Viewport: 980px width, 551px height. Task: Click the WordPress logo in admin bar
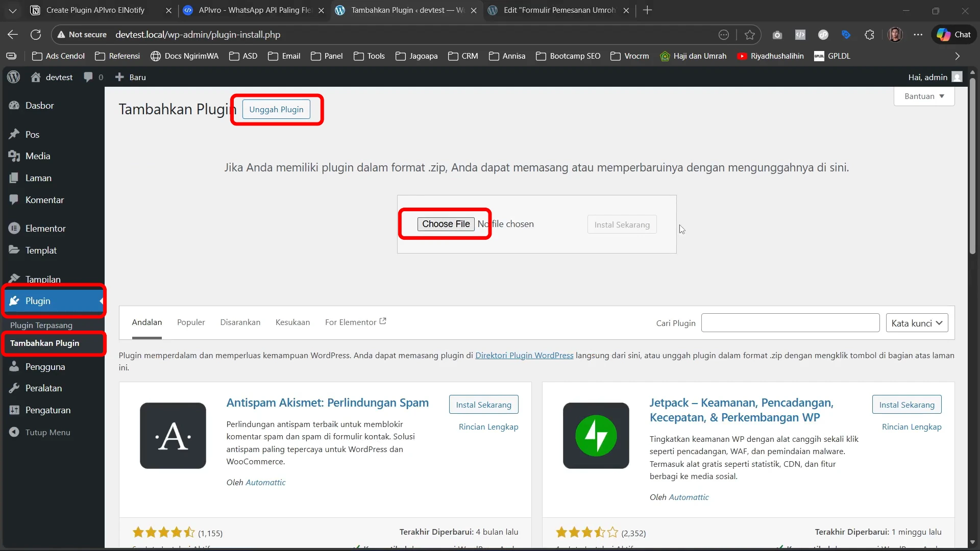pyautogui.click(x=14, y=77)
